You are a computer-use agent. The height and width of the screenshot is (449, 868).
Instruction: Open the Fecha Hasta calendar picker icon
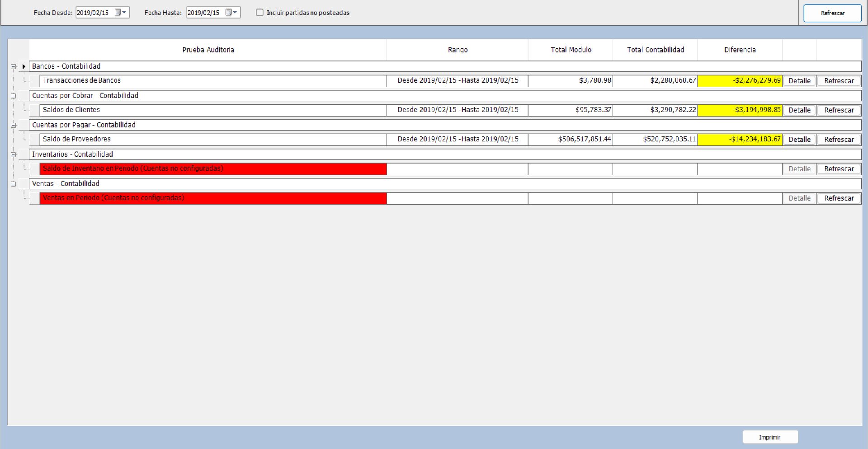click(229, 12)
